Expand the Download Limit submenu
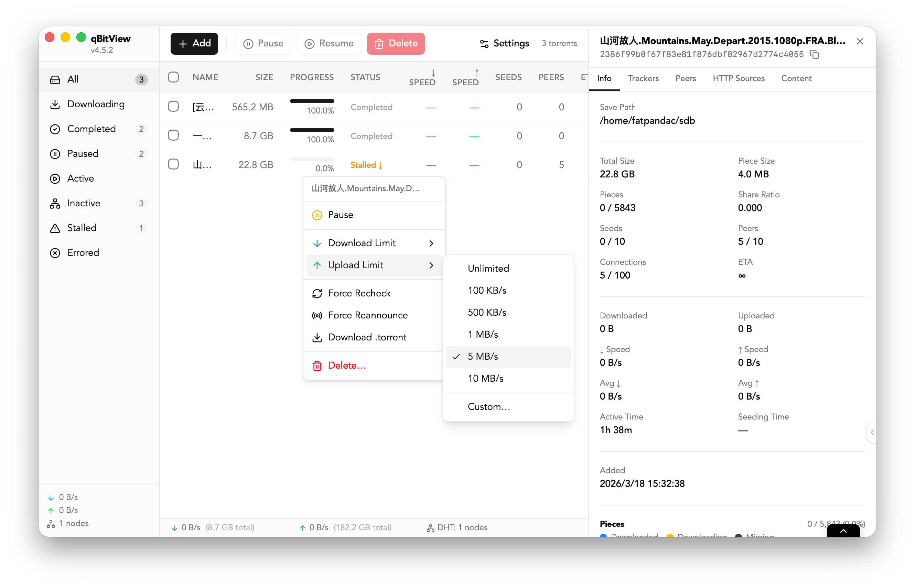The width and height of the screenshot is (915, 588). pyautogui.click(x=374, y=243)
